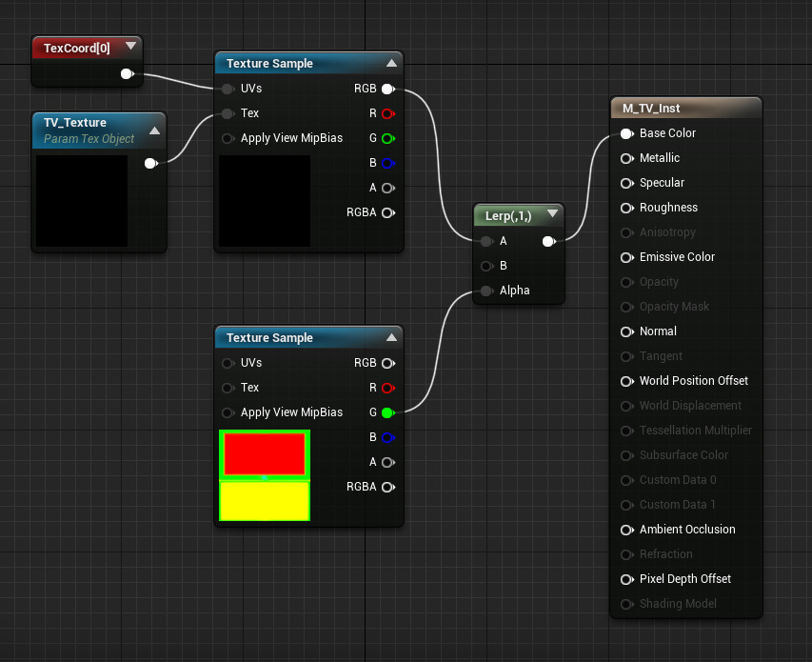Viewport: 812px width, 662px height.
Task: Click the TexCoord[0] node output pin
Action: [x=126, y=73]
